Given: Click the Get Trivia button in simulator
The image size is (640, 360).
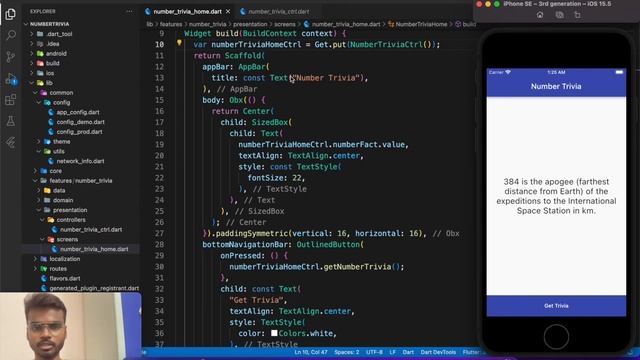Looking at the screenshot, I should coord(556,306).
